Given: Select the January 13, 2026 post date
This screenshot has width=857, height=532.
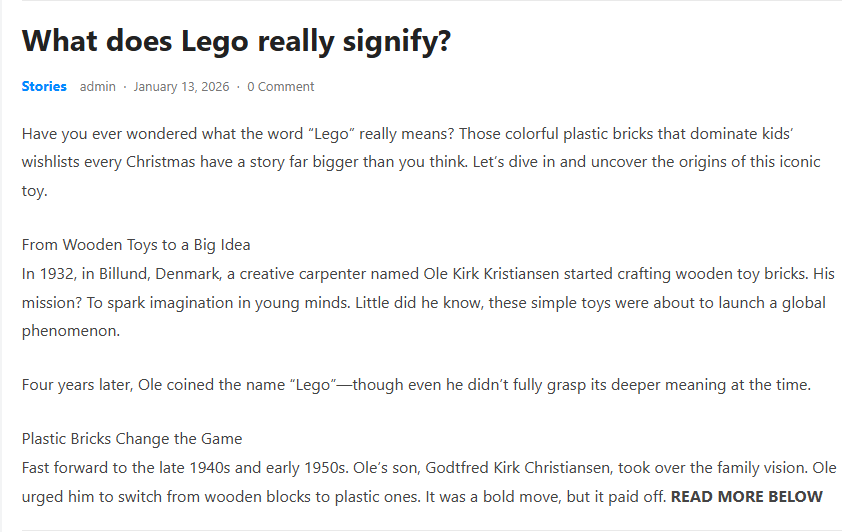Looking at the screenshot, I should 181,86.
